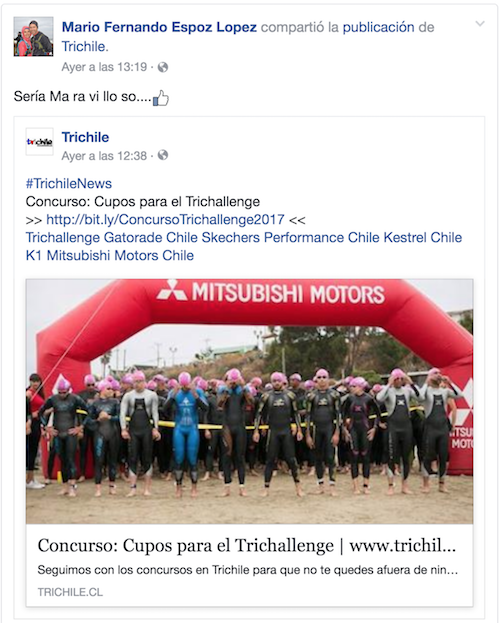Click the globe privacy icon beside 12:38

click(x=163, y=155)
